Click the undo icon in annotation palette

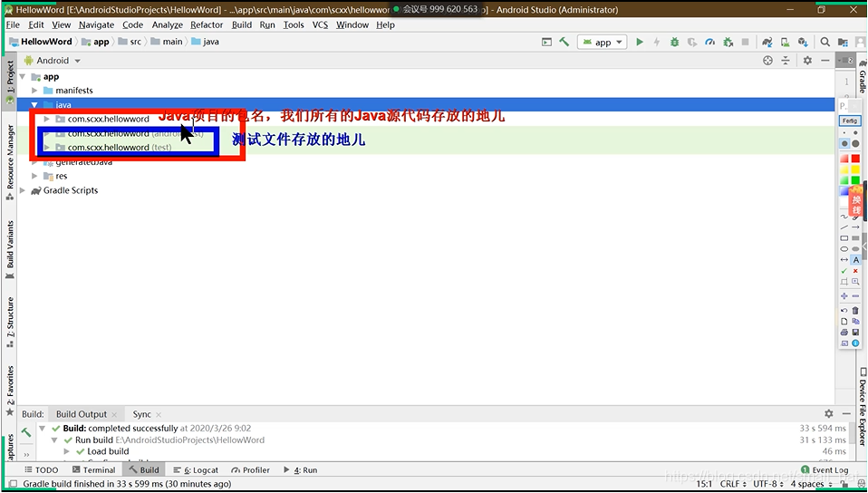[844, 310]
